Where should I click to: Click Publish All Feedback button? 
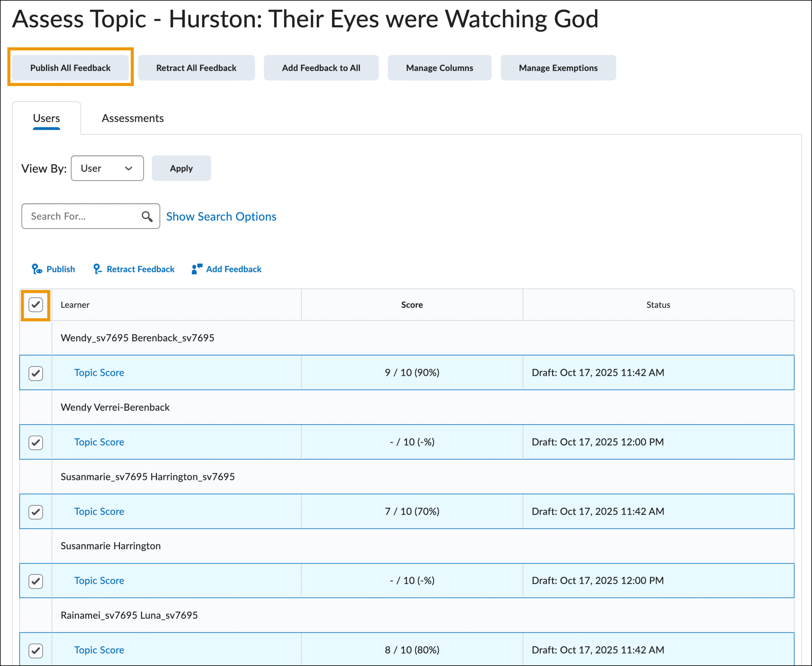70,68
